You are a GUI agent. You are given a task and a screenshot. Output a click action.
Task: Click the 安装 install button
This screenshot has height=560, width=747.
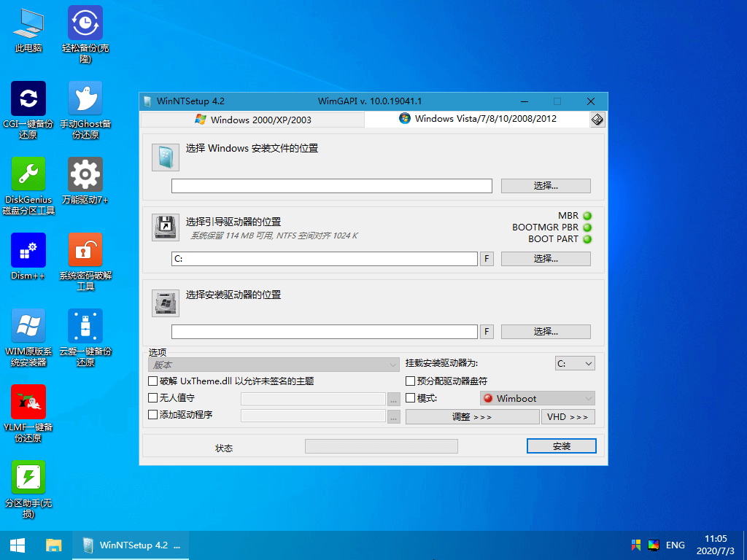[561, 446]
